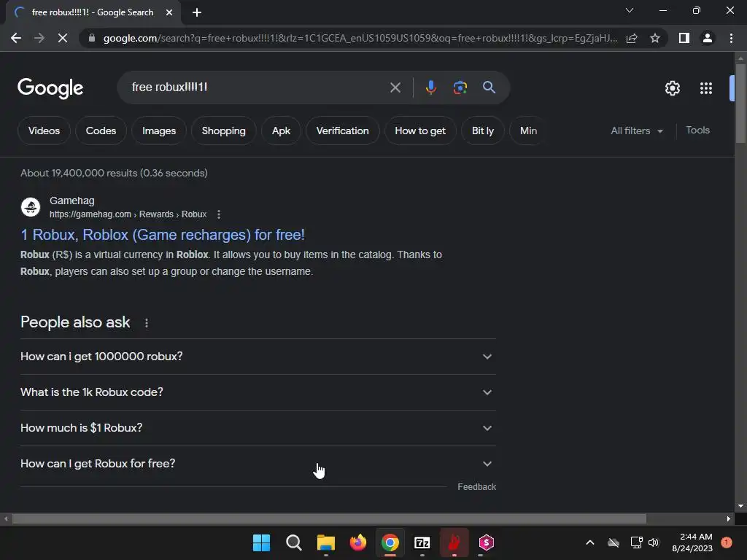Open File Explorer from taskbar
This screenshot has width=747, height=560.
[326, 542]
